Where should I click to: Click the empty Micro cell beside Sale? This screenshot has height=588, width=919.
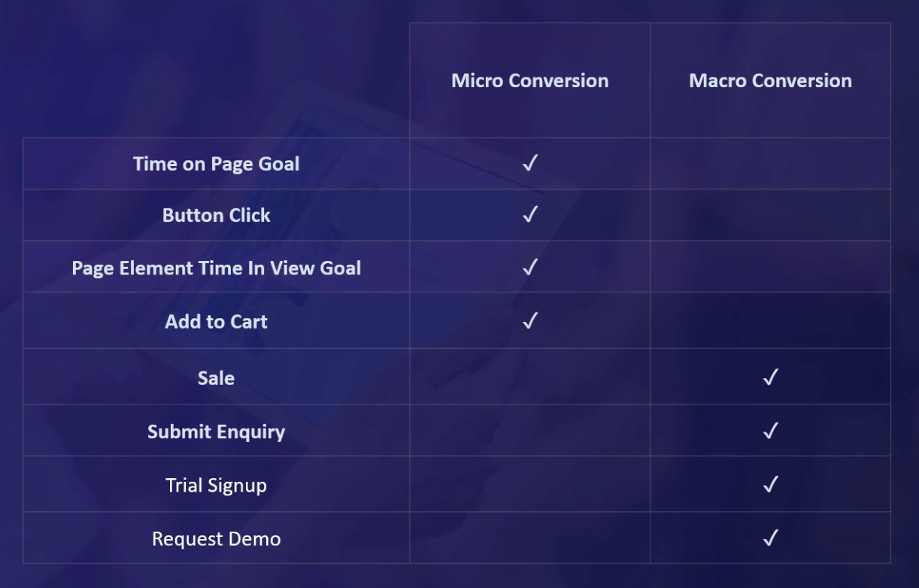tap(530, 377)
